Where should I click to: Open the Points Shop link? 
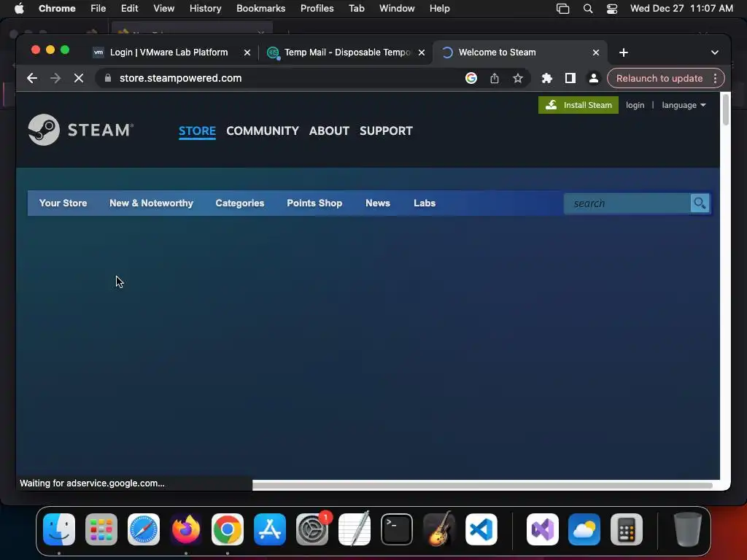(314, 203)
